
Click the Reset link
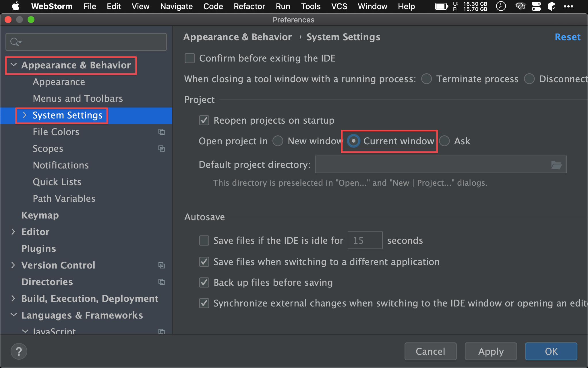click(x=567, y=37)
